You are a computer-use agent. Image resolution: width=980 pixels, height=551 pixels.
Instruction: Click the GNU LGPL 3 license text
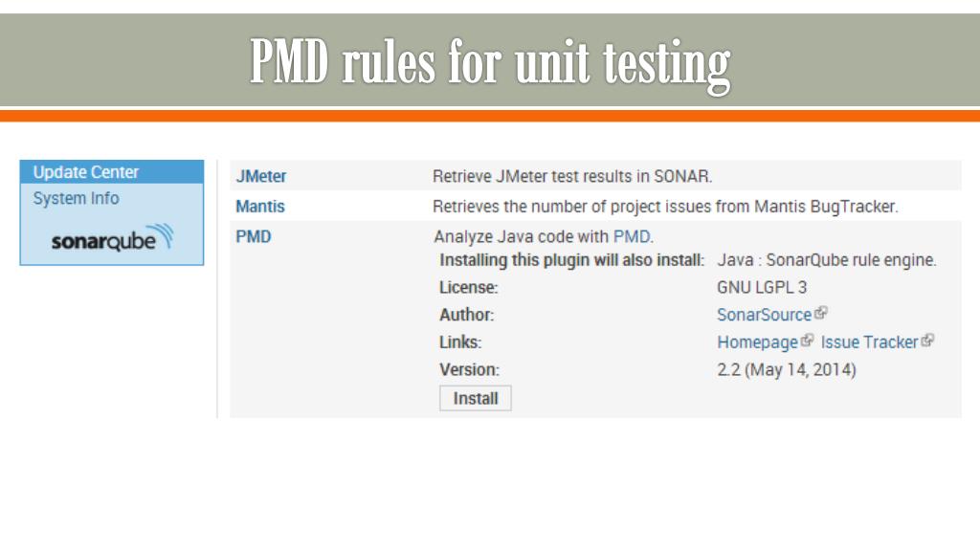click(x=762, y=287)
